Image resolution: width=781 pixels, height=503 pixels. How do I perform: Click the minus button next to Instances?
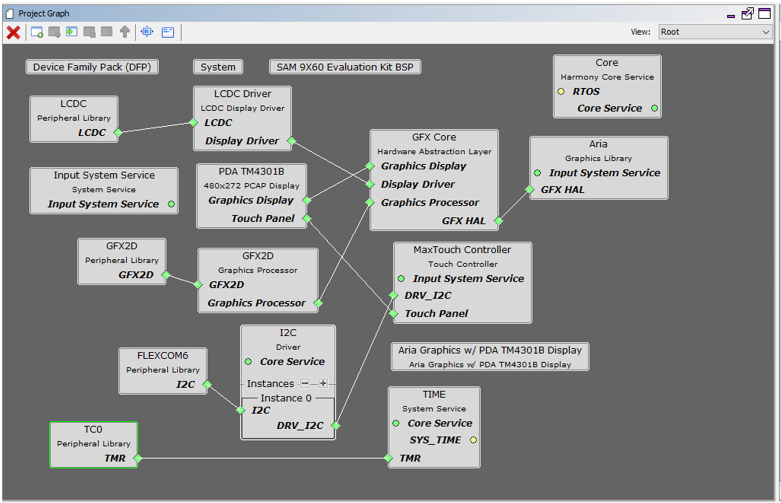(x=305, y=383)
